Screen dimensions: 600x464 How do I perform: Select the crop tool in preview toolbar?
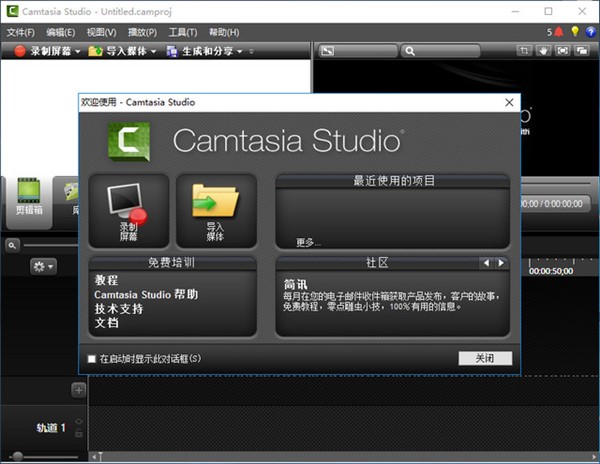coord(523,51)
